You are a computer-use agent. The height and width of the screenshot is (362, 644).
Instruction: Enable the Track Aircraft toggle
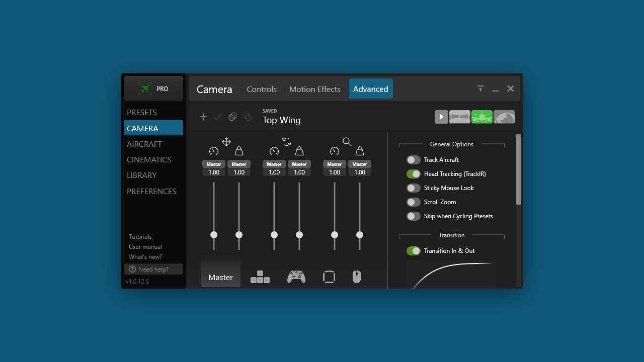pos(414,160)
